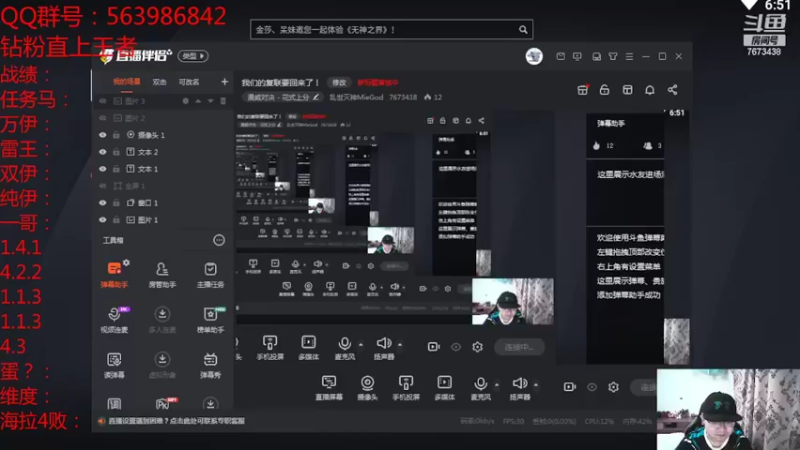Edit category with pencil next to 花式上分

coord(316,97)
